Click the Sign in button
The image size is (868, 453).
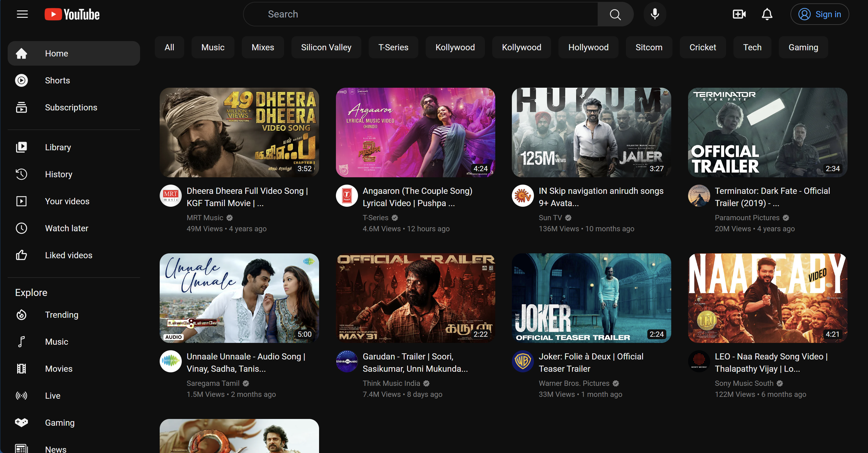click(x=820, y=14)
